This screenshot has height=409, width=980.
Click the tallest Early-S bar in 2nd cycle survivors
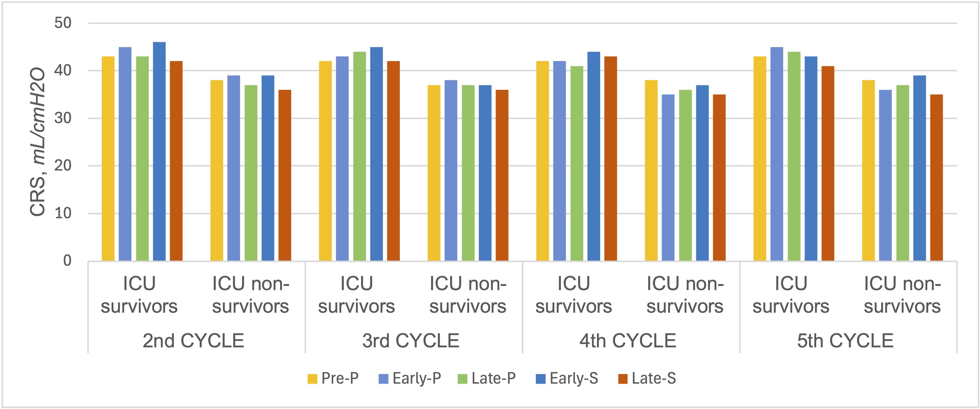coord(159,151)
